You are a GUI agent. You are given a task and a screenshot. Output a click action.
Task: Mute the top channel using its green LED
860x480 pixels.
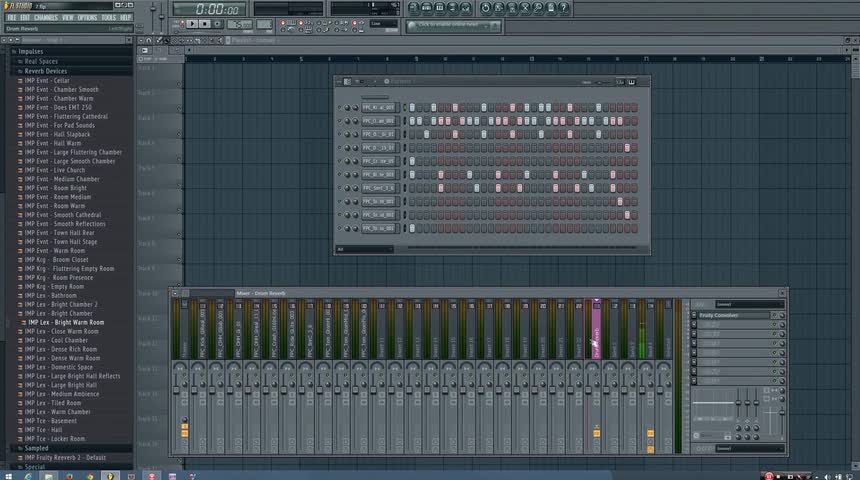click(340, 108)
